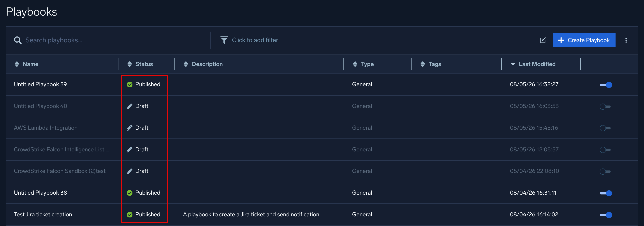Click the export/edit icon beside Create Playbook
This screenshot has height=226, width=644.
(x=542, y=40)
